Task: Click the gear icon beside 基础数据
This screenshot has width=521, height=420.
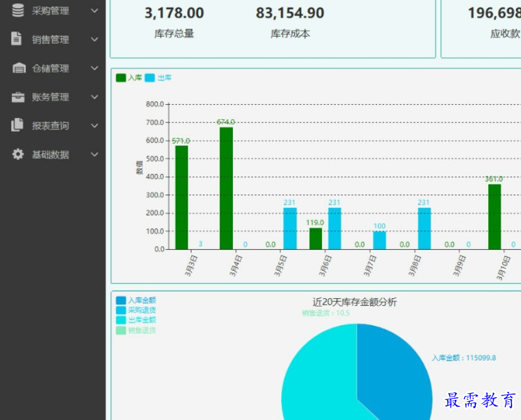Action: point(18,154)
